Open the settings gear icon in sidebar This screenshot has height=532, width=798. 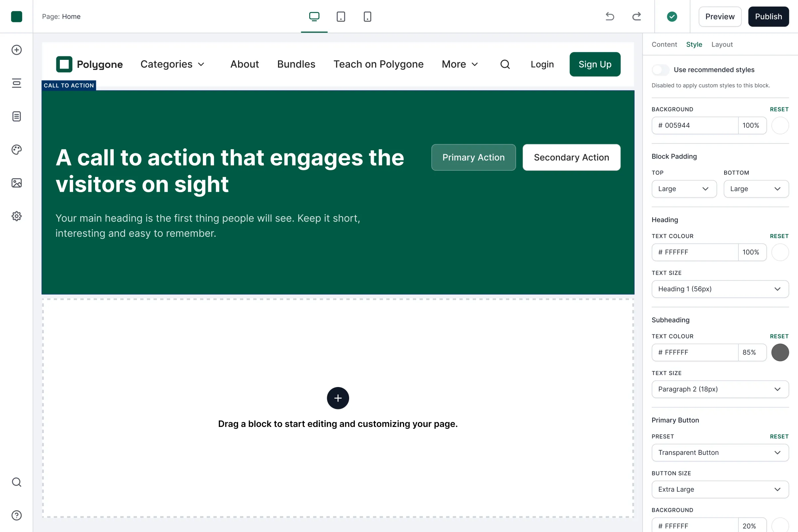[x=16, y=216]
